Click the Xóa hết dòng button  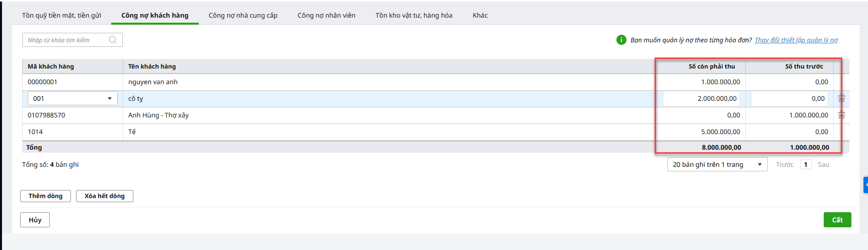(105, 196)
